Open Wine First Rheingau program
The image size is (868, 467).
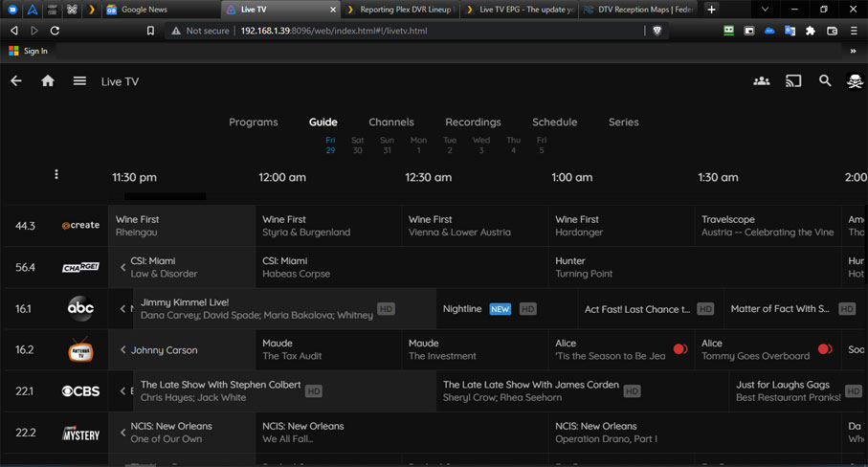pos(182,226)
